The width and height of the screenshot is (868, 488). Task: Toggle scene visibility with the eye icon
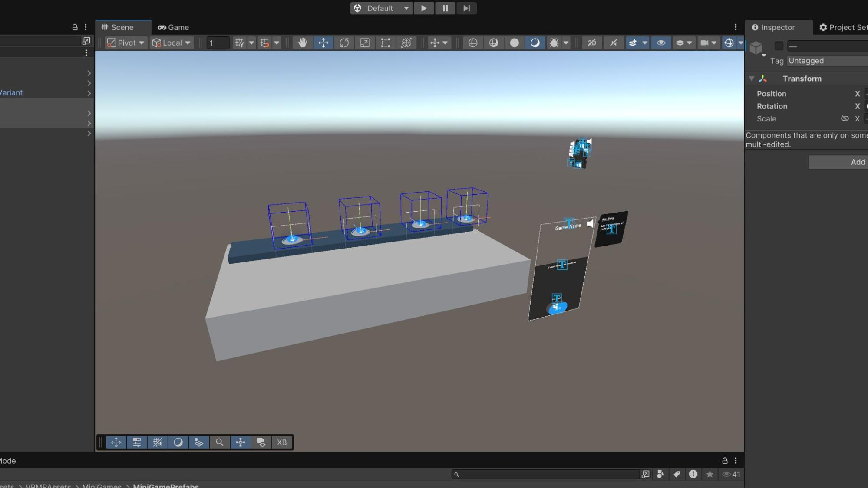[661, 43]
